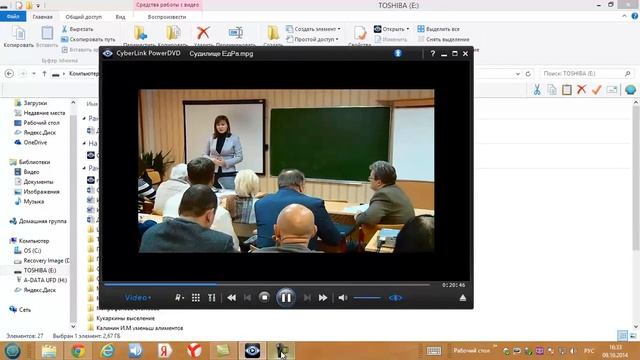The image size is (640, 360).
Task: Open PowerDVD help question mark
Action: click(433, 53)
